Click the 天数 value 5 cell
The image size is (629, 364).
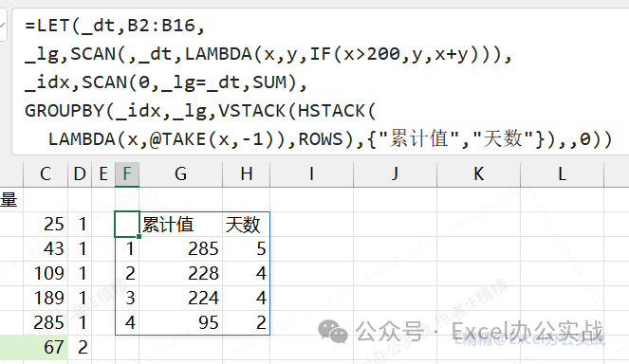(x=247, y=249)
